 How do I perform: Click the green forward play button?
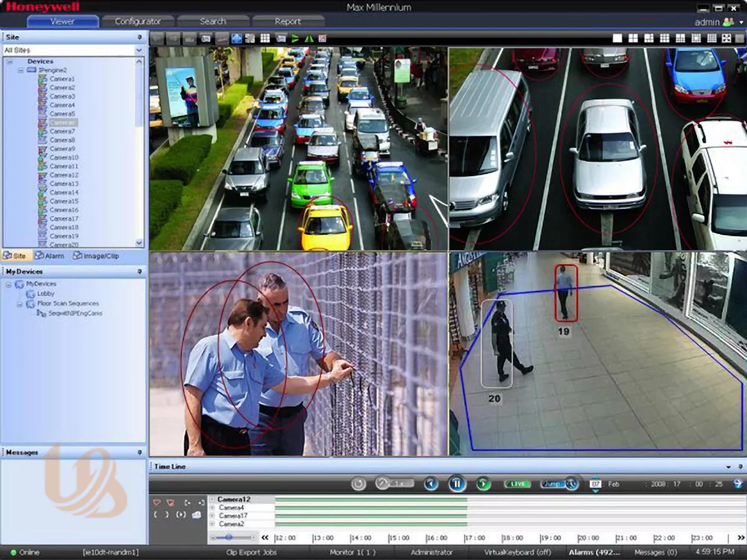tap(484, 483)
